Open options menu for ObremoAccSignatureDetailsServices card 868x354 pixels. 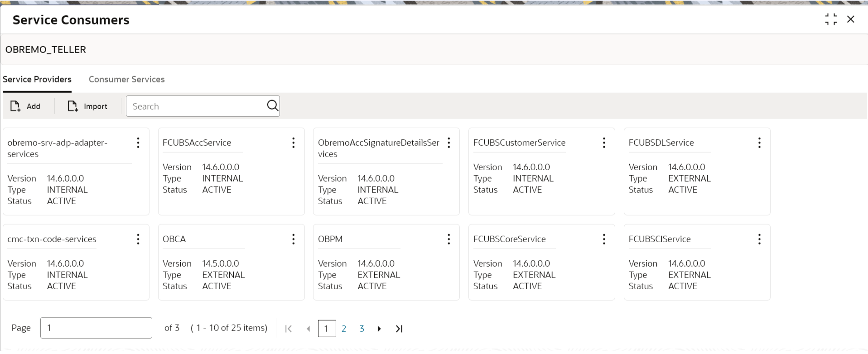pos(449,143)
